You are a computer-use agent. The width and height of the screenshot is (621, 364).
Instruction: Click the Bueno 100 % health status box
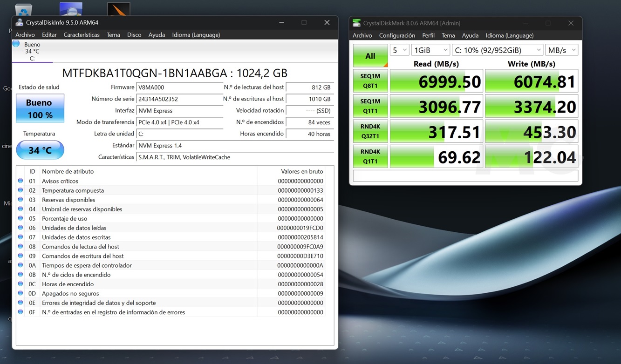point(40,108)
